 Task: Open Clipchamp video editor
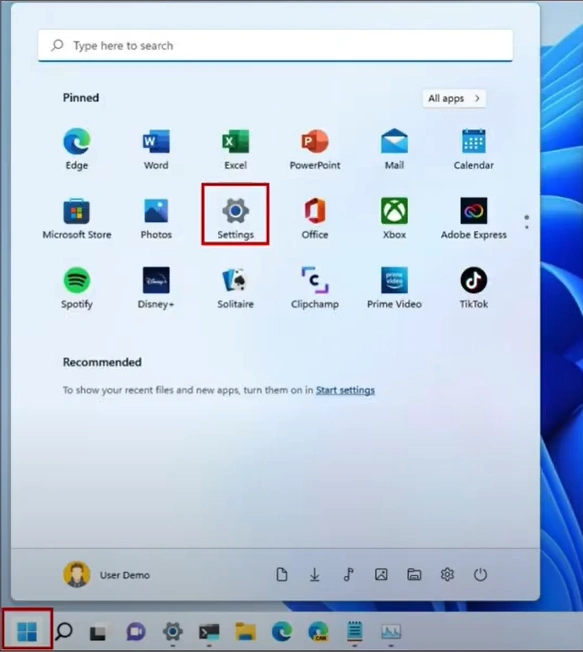(x=315, y=288)
